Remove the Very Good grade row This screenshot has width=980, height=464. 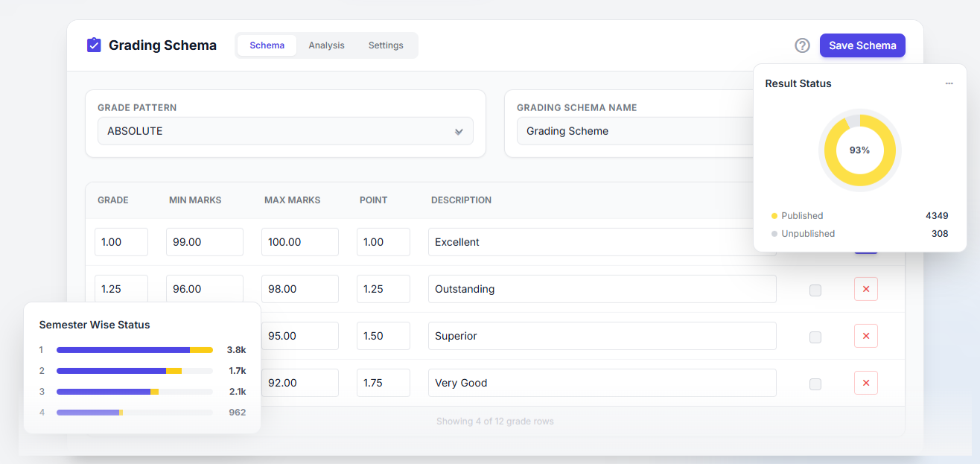click(x=865, y=383)
